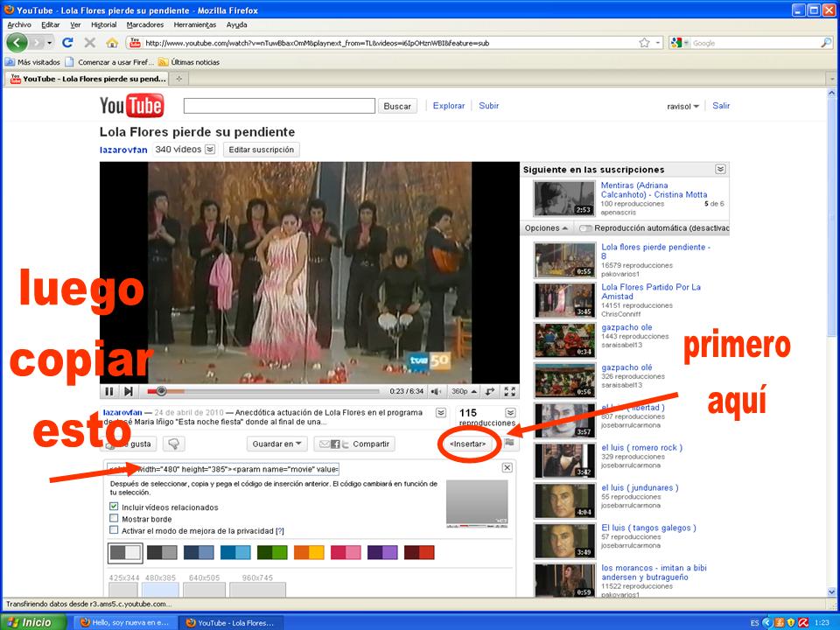Expand the player with the popout icon
This screenshot has width=840, height=630.
coord(490,392)
